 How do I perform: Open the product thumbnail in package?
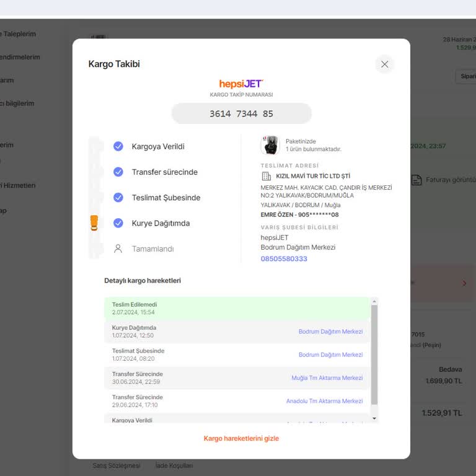270,145
